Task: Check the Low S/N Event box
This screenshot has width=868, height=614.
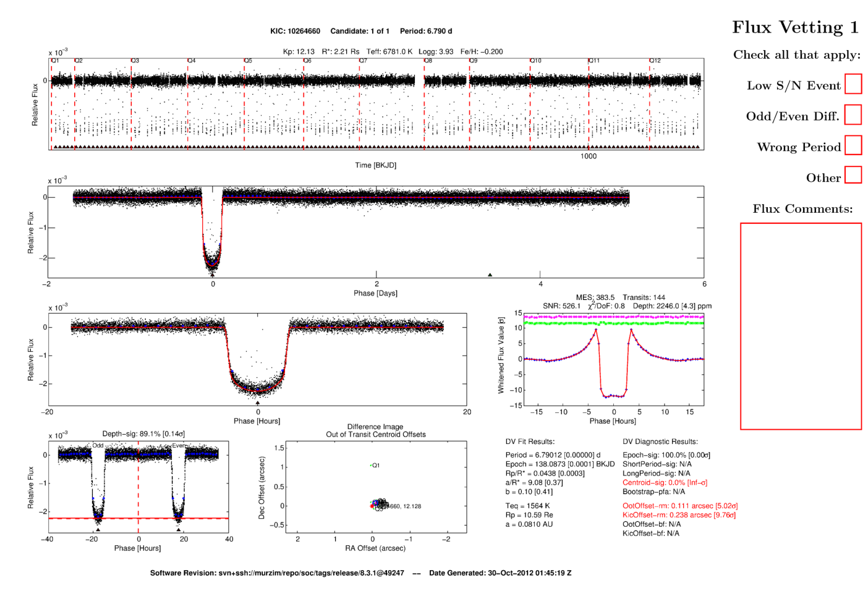Action: pos(853,83)
